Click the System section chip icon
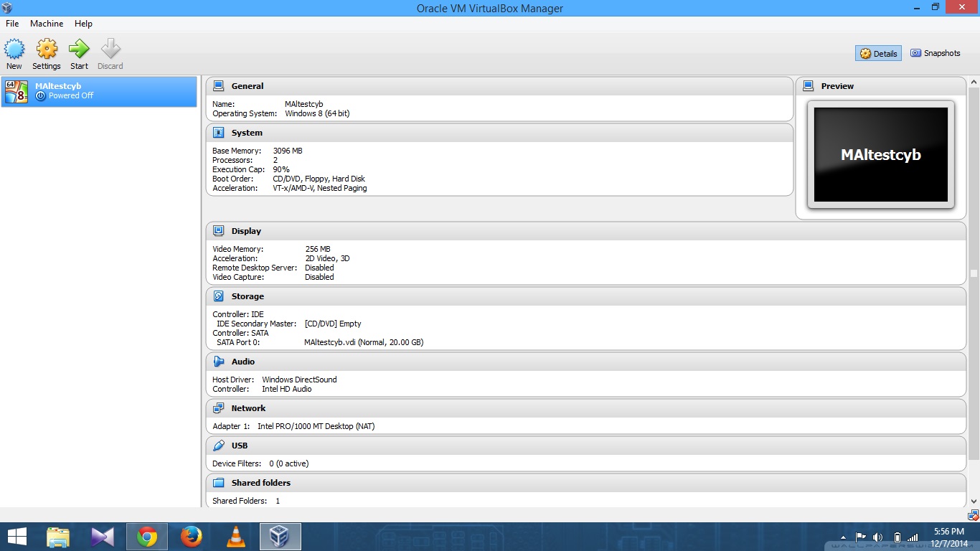980x551 pixels. 219,133
